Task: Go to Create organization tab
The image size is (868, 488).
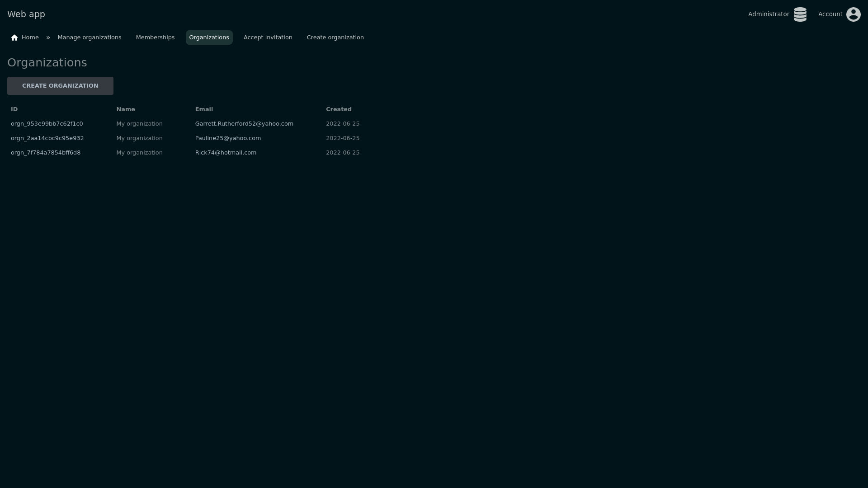Action: point(335,38)
